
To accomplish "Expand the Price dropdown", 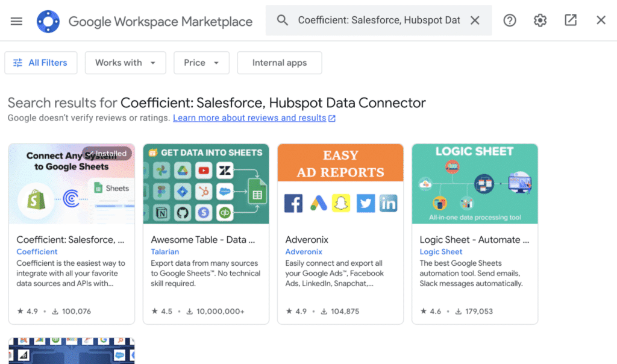I will 201,63.
